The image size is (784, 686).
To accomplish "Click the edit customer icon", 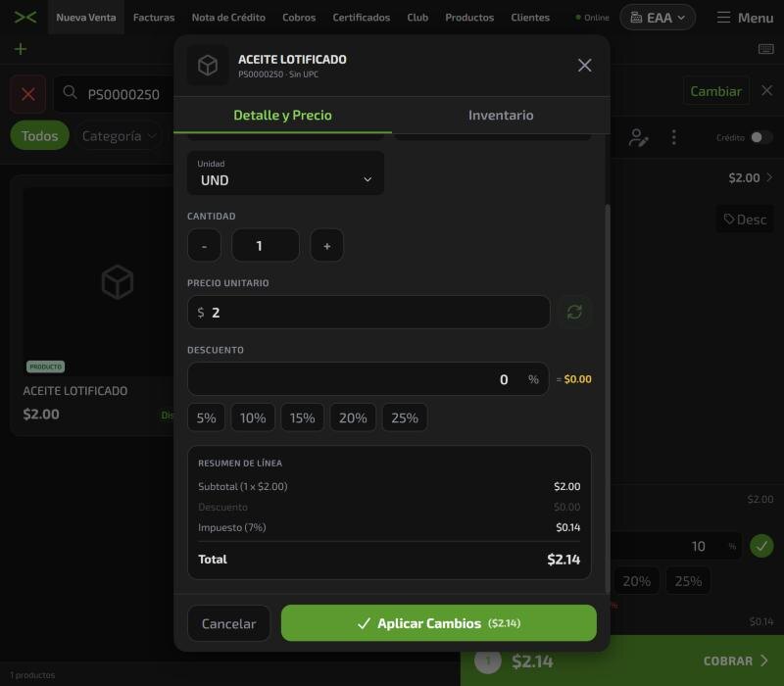I will click(639, 137).
